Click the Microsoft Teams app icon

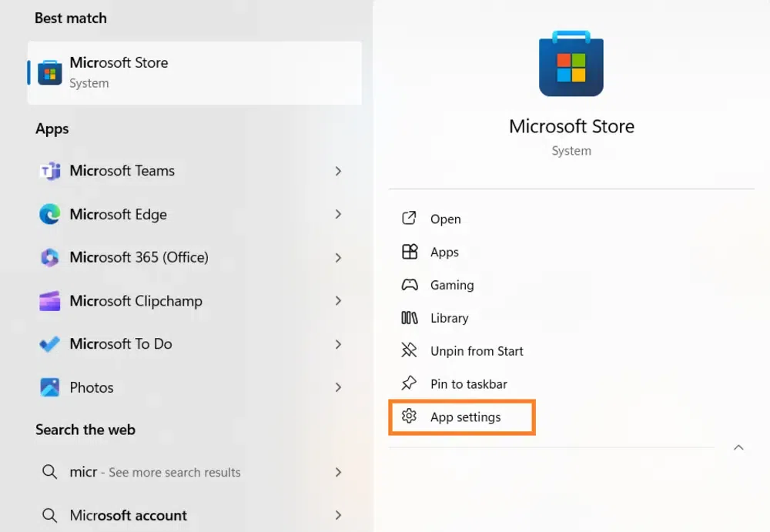[x=49, y=171]
